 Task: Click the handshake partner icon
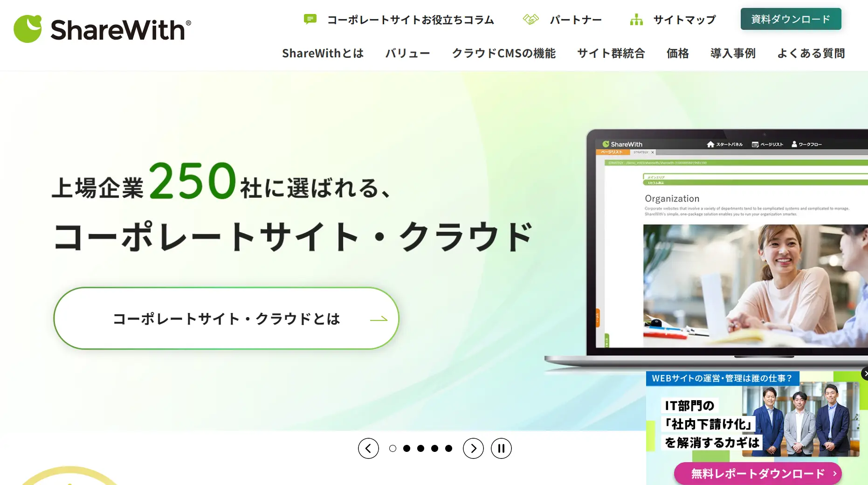tap(530, 19)
